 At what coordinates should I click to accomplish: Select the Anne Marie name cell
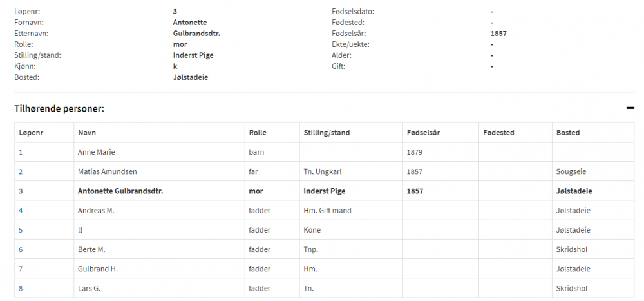pyautogui.click(x=97, y=152)
